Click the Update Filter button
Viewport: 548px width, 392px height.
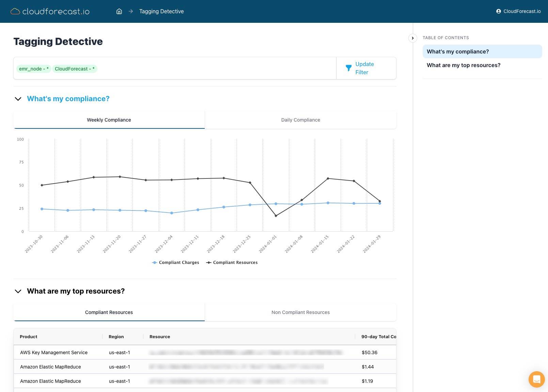[x=366, y=68]
